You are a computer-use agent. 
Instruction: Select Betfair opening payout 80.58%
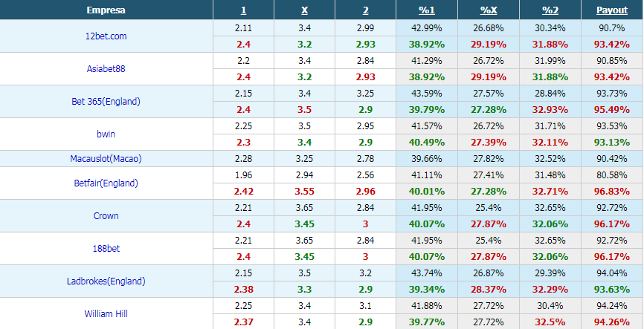coord(612,175)
